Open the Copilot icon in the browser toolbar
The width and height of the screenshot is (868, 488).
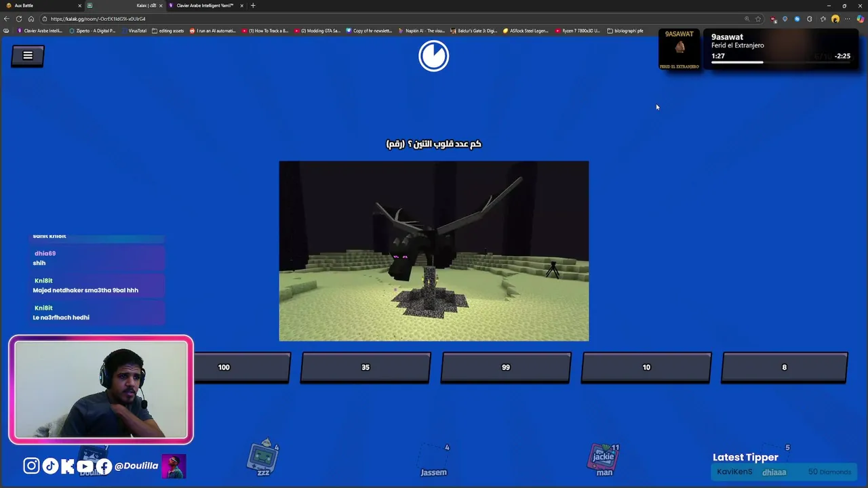click(x=861, y=19)
